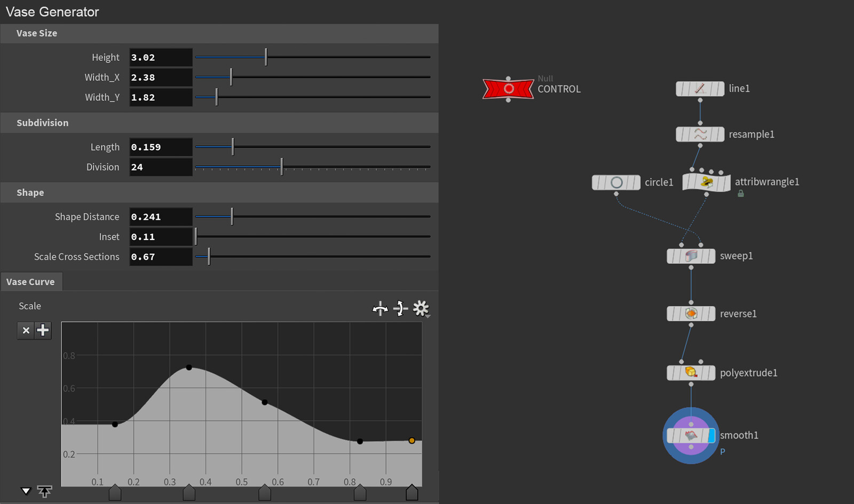Click the Division value field 24
854x504 pixels.
click(161, 167)
